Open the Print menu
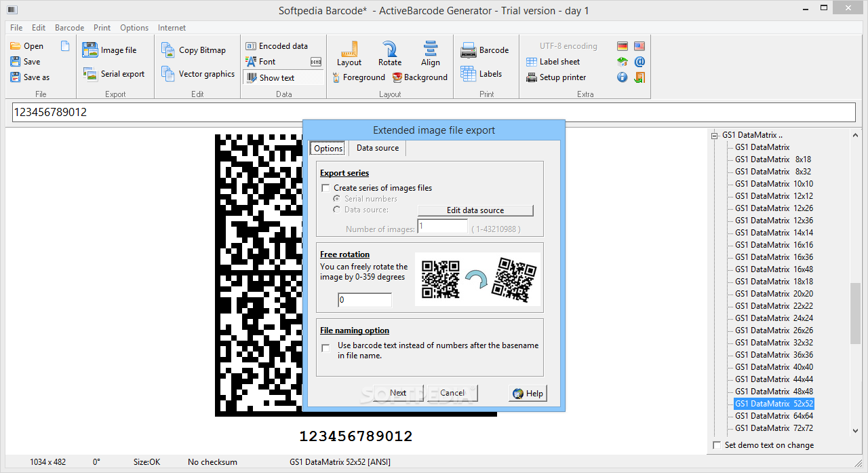 pos(102,28)
